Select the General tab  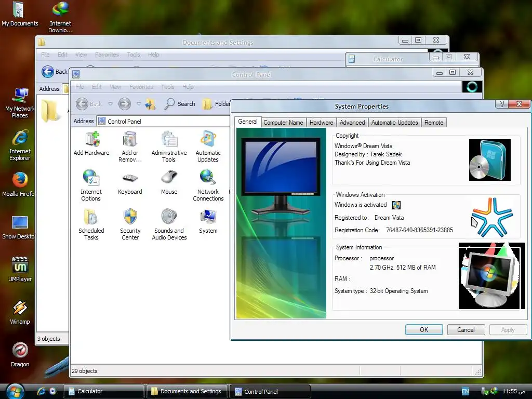pyautogui.click(x=248, y=122)
